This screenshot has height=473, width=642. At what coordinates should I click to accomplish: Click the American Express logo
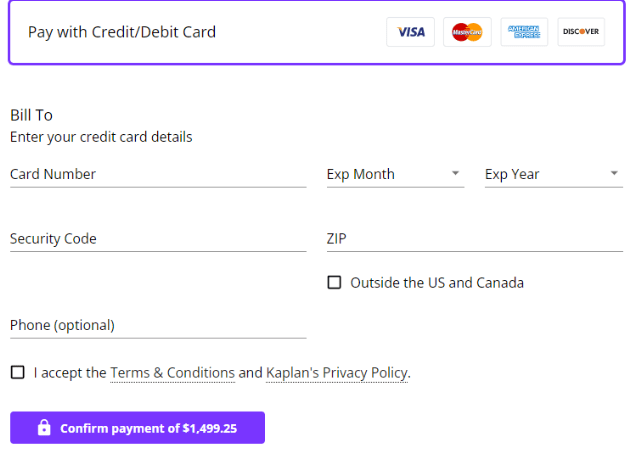pyautogui.click(x=524, y=32)
